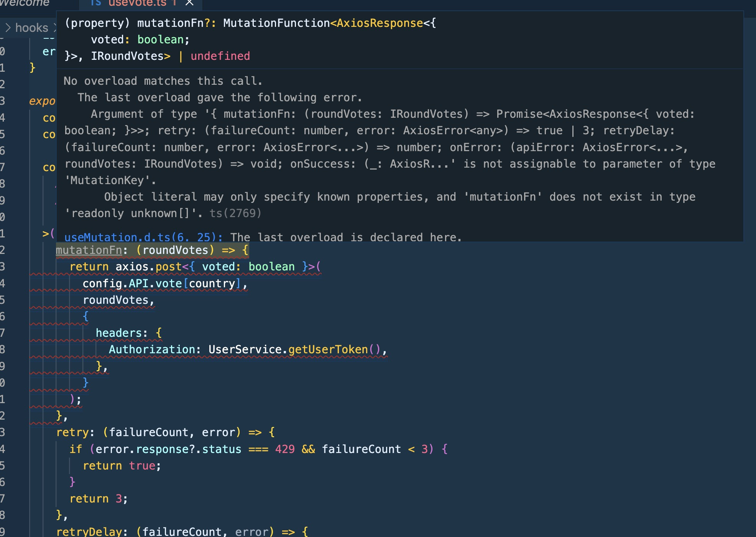Click the undefined keyword in hover tooltip

[220, 56]
